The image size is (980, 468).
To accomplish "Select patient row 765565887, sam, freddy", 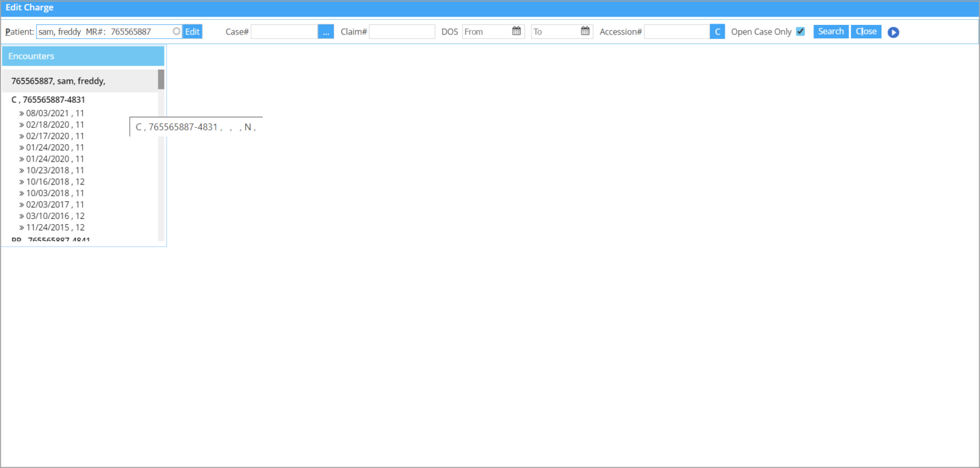I will [x=58, y=81].
